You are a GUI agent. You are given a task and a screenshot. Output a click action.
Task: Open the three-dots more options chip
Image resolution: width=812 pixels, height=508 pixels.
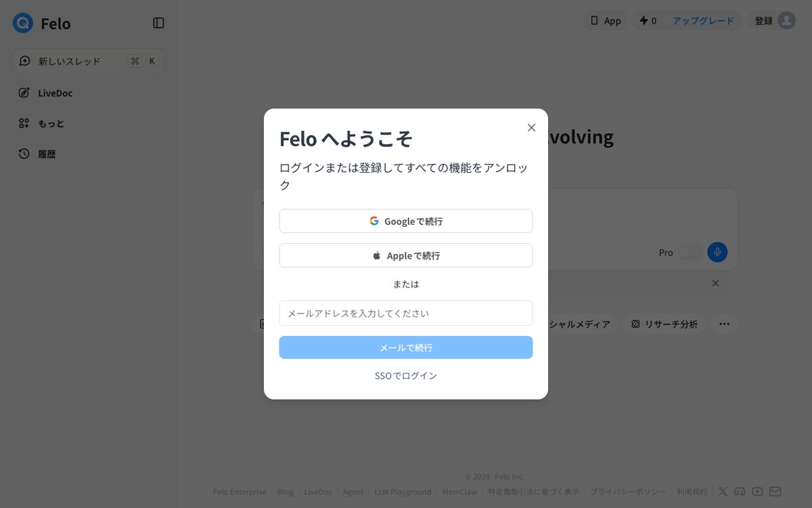point(724,324)
